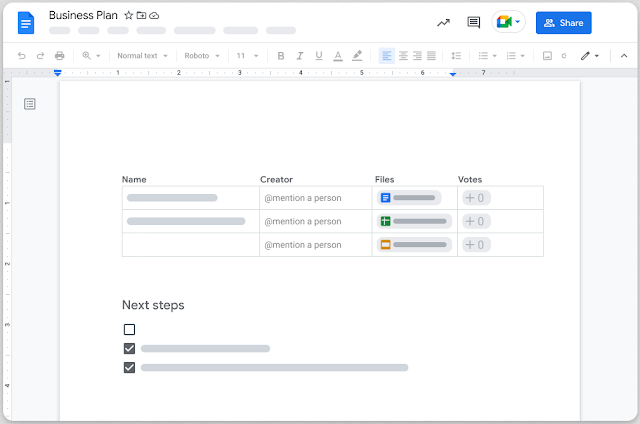The width and height of the screenshot is (640, 424).
Task: Toggle underline formatting
Action: (x=319, y=55)
